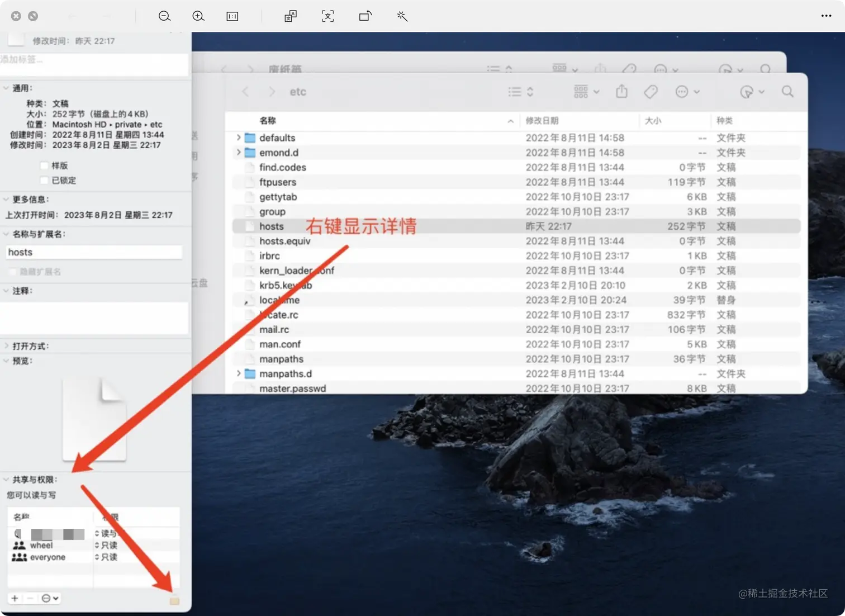Collapse the 名称与扩展名 section
The height and width of the screenshot is (616, 845).
tap(6, 234)
